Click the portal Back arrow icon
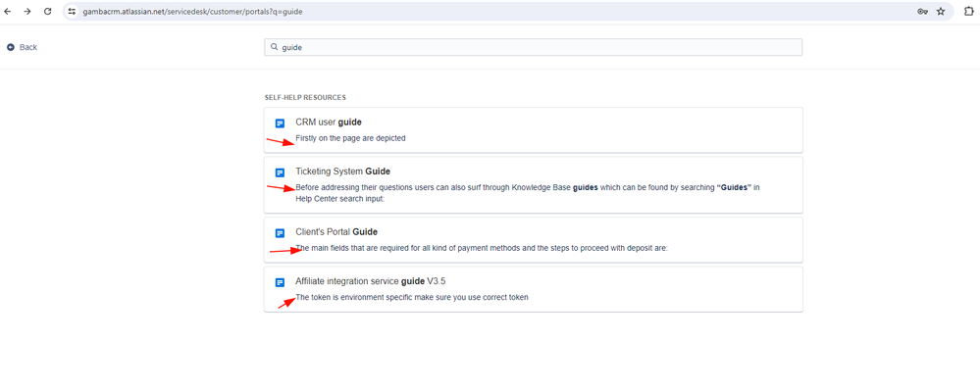The height and width of the screenshot is (392, 980). coord(11,47)
